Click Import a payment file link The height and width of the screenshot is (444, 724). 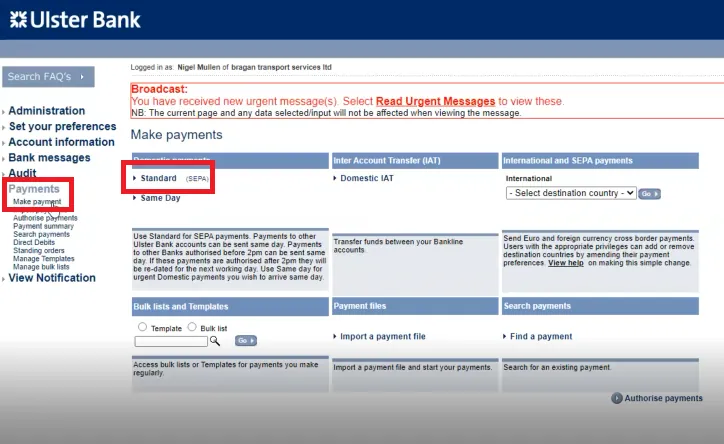tap(382, 336)
